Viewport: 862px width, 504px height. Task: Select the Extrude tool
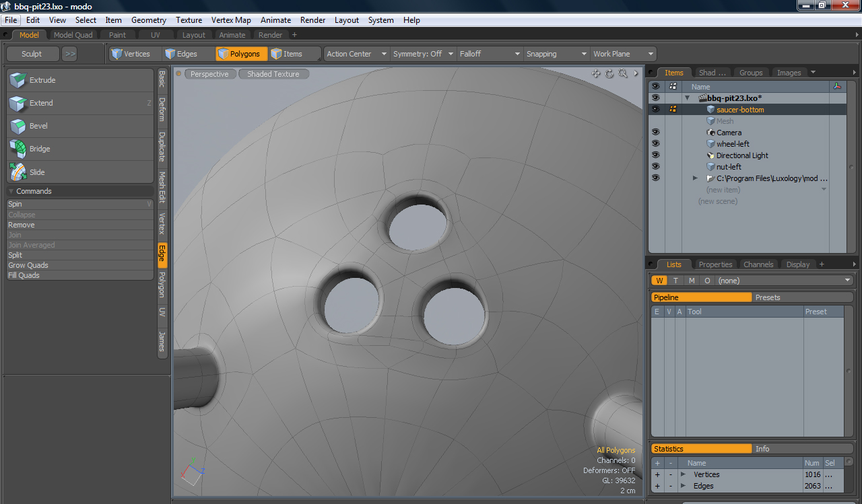pos(80,80)
